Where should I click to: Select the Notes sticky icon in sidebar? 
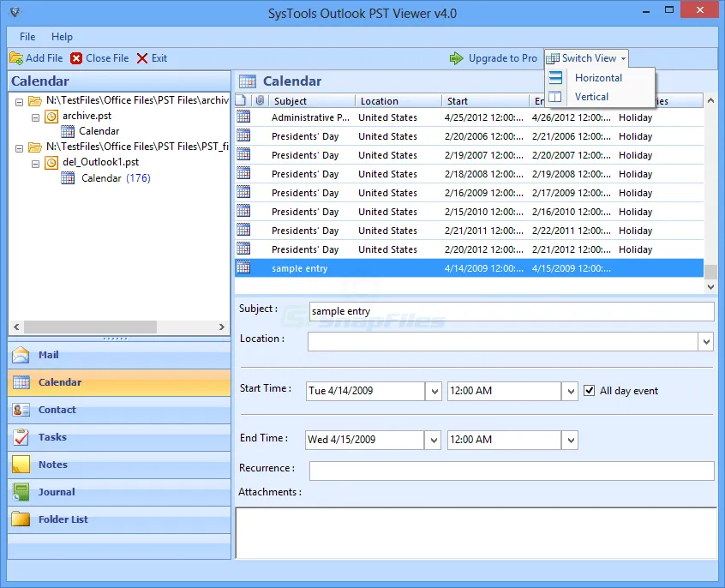21,465
